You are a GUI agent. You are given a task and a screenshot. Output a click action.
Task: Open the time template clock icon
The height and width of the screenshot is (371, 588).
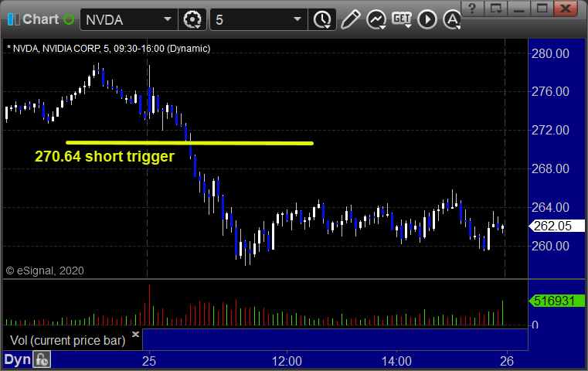(x=322, y=19)
